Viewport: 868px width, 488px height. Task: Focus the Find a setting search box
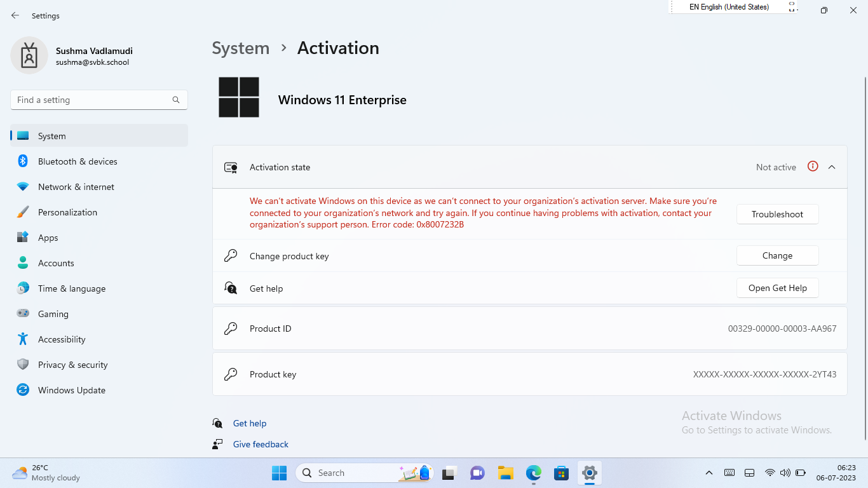click(99, 100)
